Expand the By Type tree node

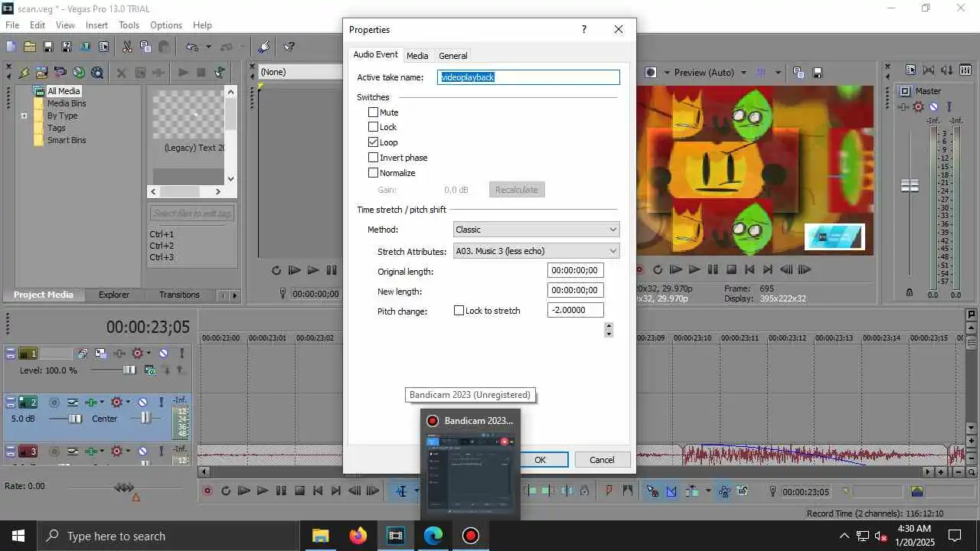coord(24,116)
